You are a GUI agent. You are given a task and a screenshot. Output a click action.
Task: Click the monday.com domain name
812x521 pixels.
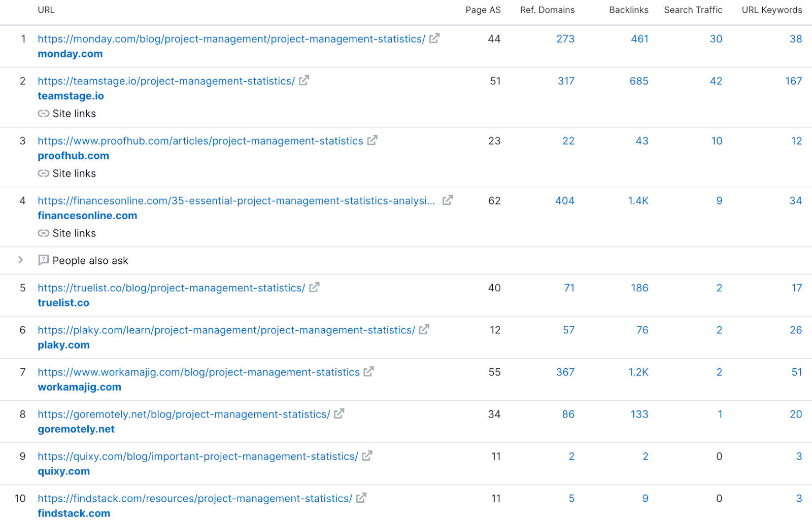[x=70, y=54]
